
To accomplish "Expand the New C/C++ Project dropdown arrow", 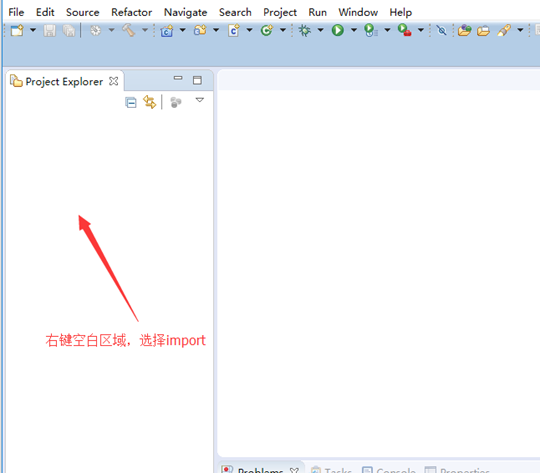I will coord(183,30).
